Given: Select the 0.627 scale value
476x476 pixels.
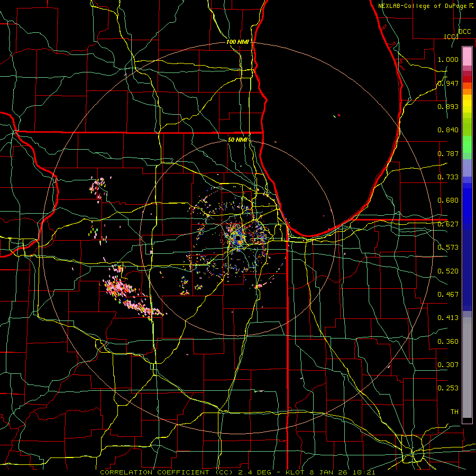Looking at the screenshot, I should pos(448,224).
